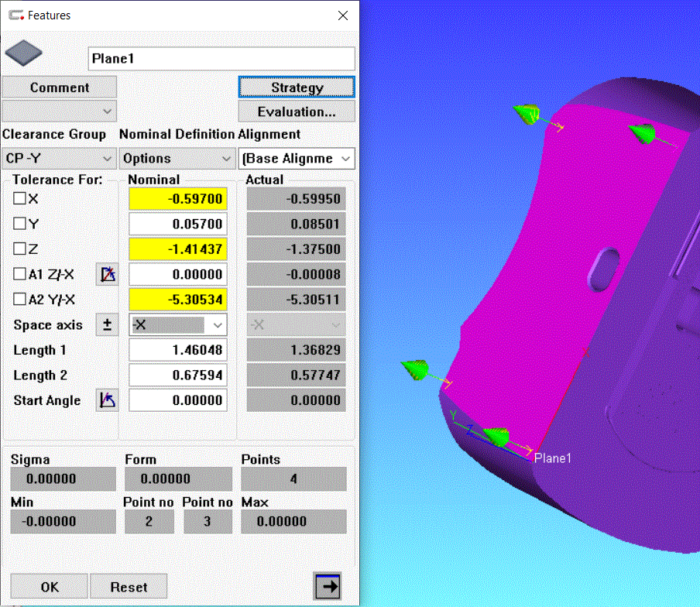Open the Base Alignment dropdown
This screenshot has height=607, width=700.
point(296,158)
